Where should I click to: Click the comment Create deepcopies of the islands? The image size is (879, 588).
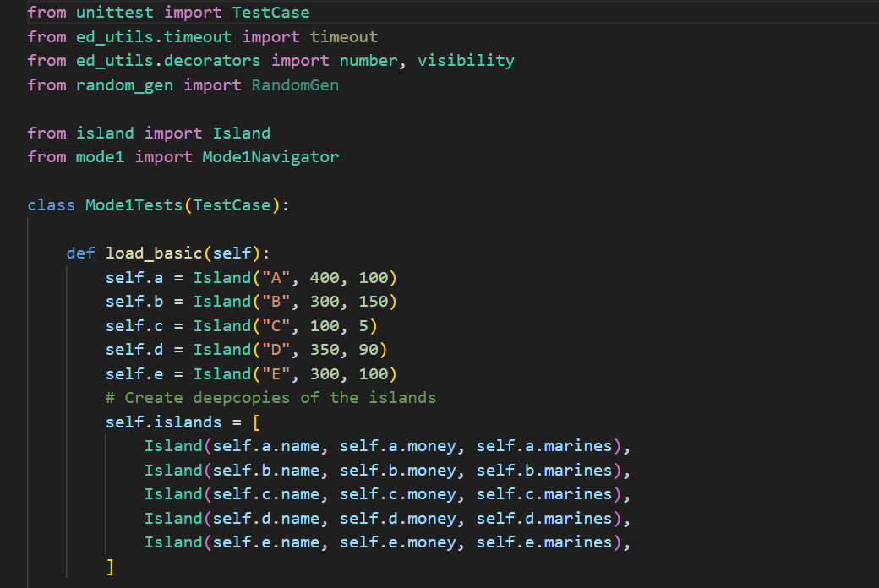tap(270, 398)
